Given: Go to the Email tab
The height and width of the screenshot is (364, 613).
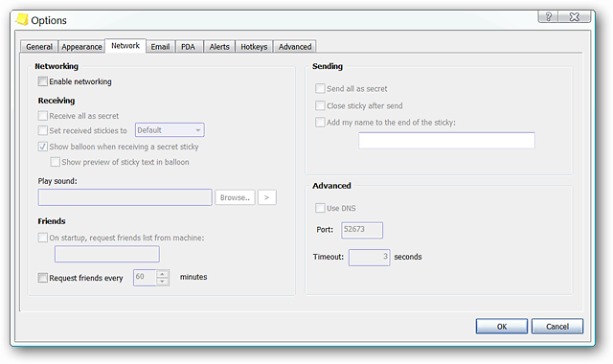Looking at the screenshot, I should (160, 47).
